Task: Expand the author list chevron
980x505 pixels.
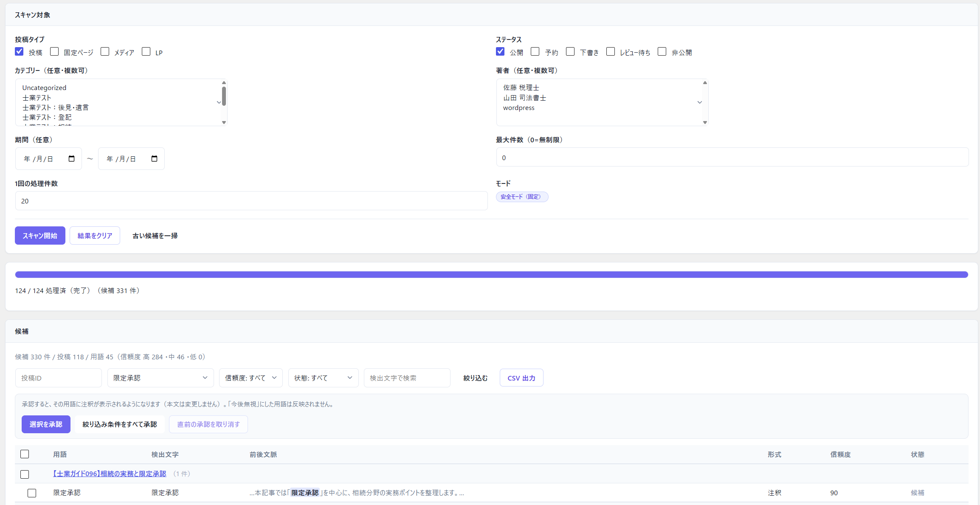Action: 699,102
